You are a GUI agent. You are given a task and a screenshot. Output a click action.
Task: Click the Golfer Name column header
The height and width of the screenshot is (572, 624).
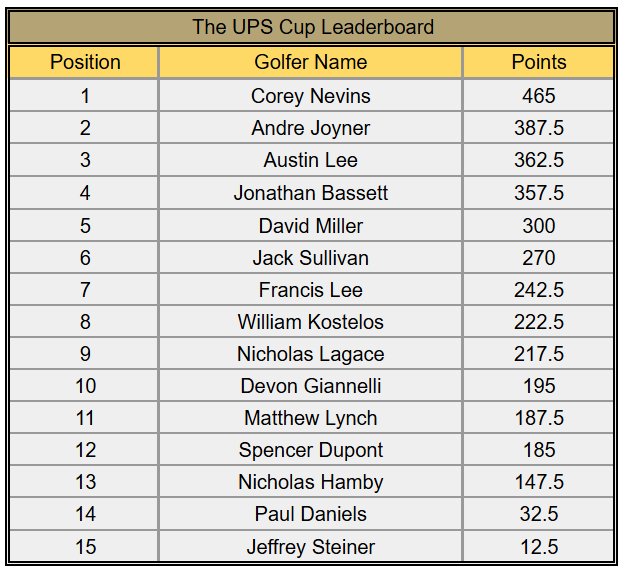pyautogui.click(x=311, y=62)
